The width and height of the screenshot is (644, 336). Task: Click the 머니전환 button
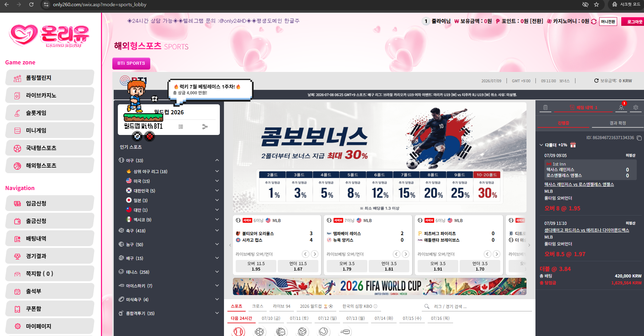click(608, 21)
